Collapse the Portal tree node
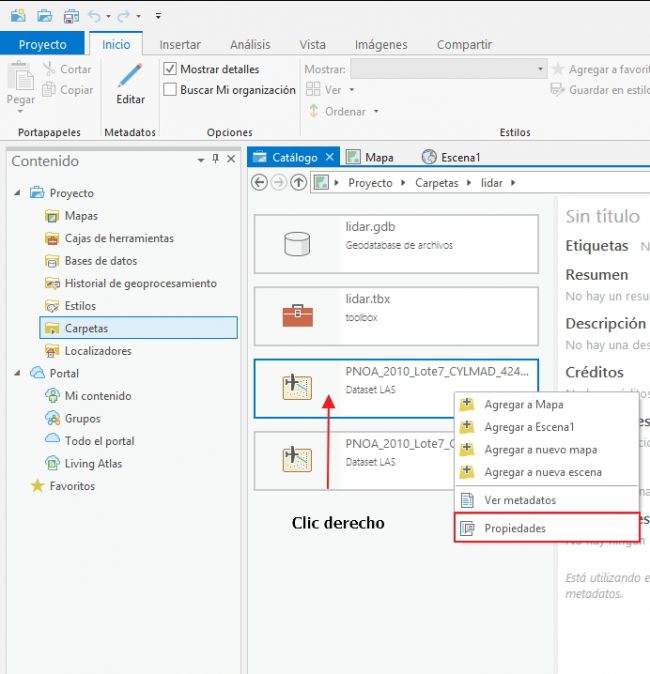Image resolution: width=650 pixels, height=674 pixels. pos(17,373)
